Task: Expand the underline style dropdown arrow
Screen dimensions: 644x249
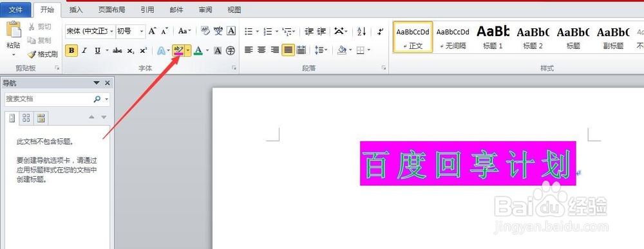Action: [x=107, y=50]
